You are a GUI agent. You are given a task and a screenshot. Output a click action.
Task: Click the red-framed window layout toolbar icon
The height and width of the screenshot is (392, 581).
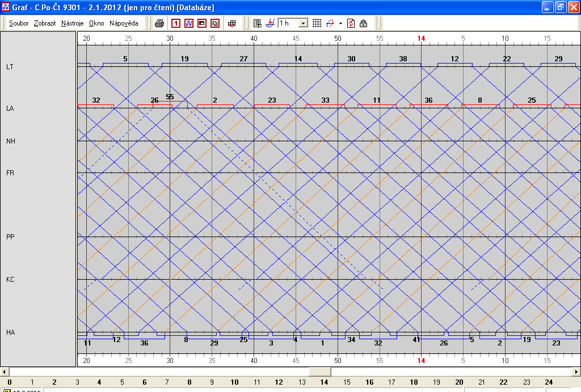coord(202,23)
